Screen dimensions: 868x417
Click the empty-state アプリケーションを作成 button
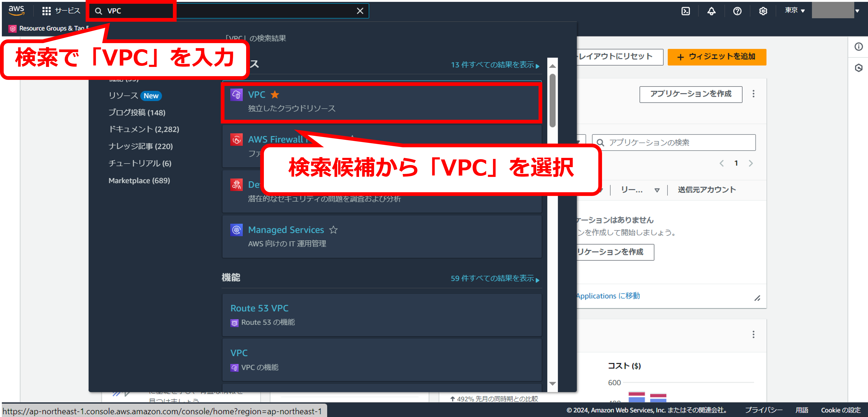[x=615, y=252]
